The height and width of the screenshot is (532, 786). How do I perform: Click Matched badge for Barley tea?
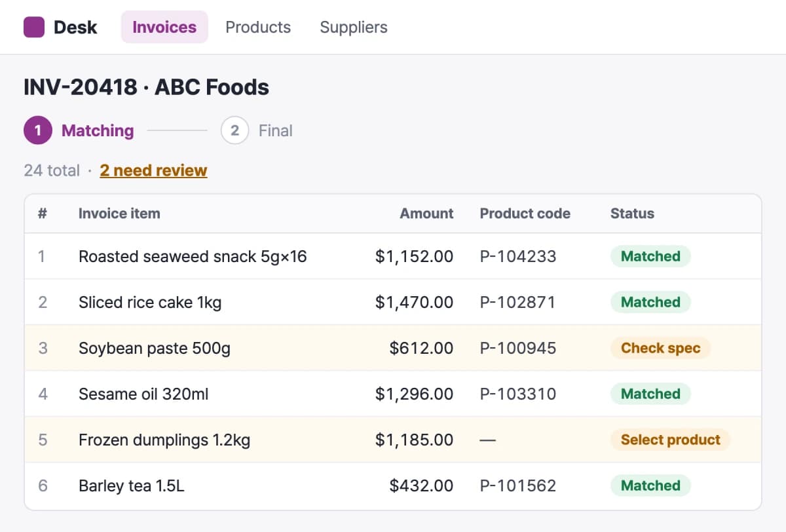pyautogui.click(x=650, y=485)
